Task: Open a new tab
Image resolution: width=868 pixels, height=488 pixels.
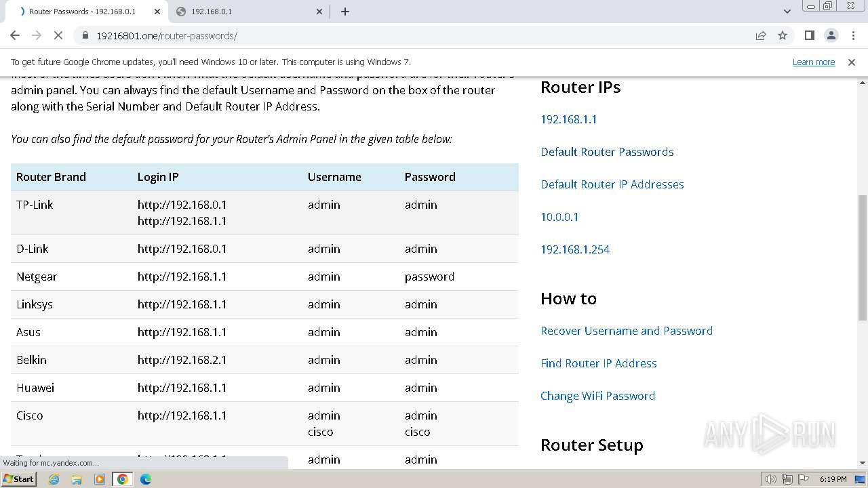Action: coord(345,12)
